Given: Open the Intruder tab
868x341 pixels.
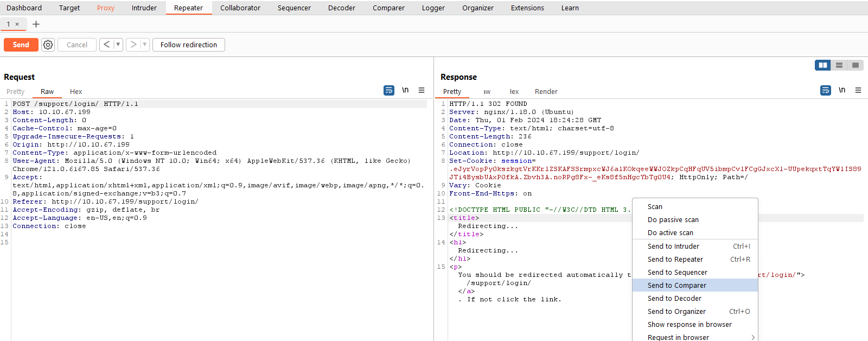Looking at the screenshot, I should (x=144, y=8).
